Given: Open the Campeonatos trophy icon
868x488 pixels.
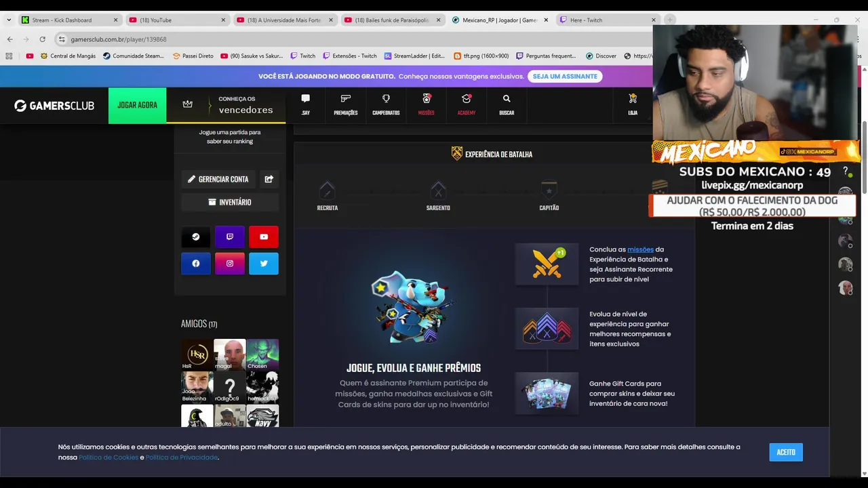Looking at the screenshot, I should pos(386,105).
